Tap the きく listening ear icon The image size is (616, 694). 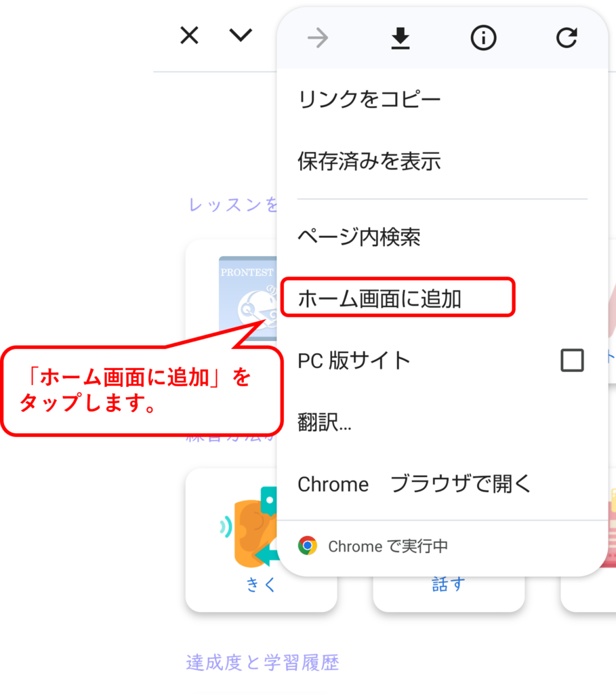pyautogui.click(x=249, y=527)
